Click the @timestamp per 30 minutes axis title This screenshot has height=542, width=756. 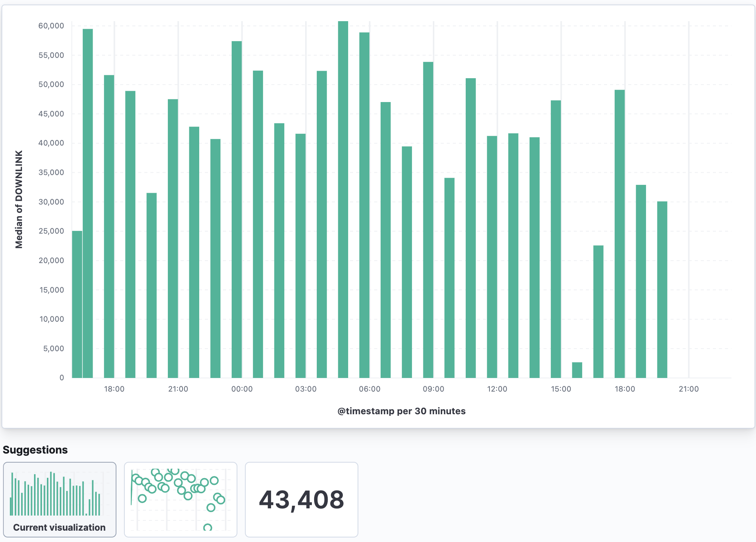click(x=401, y=411)
